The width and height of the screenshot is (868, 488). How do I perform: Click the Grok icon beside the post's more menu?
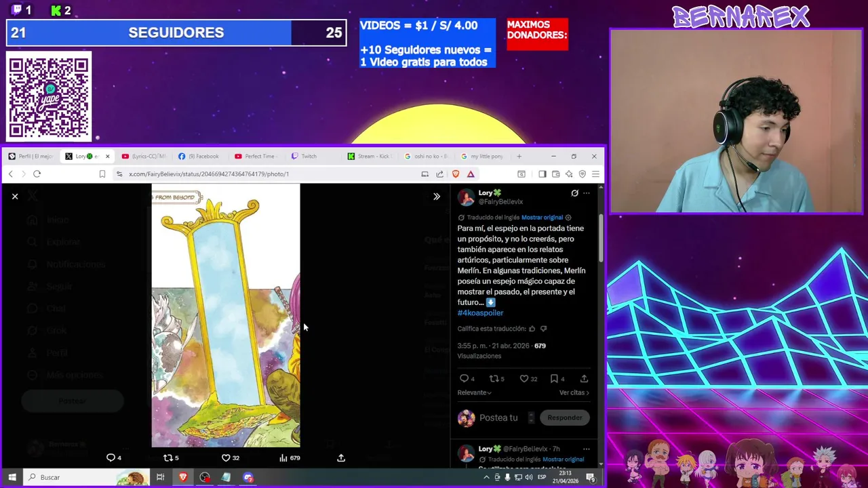pos(574,193)
